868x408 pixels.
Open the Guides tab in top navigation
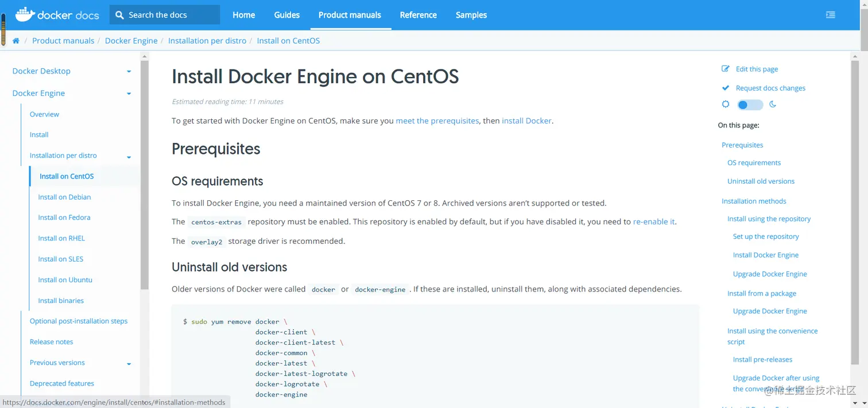click(x=286, y=15)
